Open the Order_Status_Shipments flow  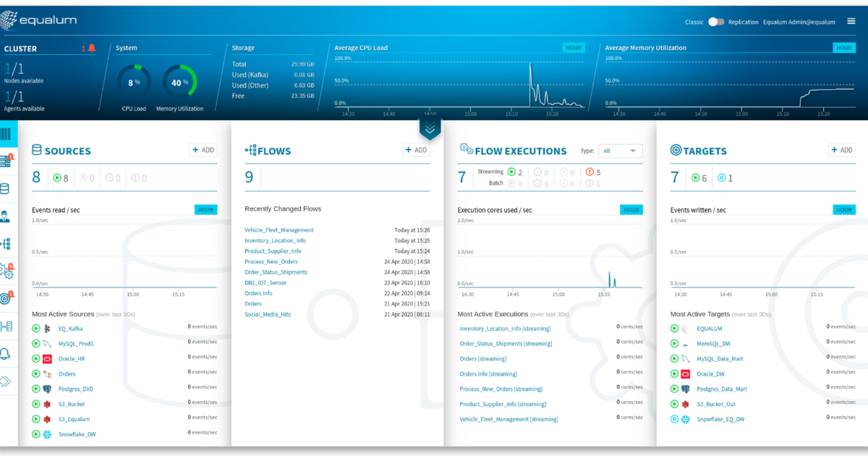click(276, 272)
